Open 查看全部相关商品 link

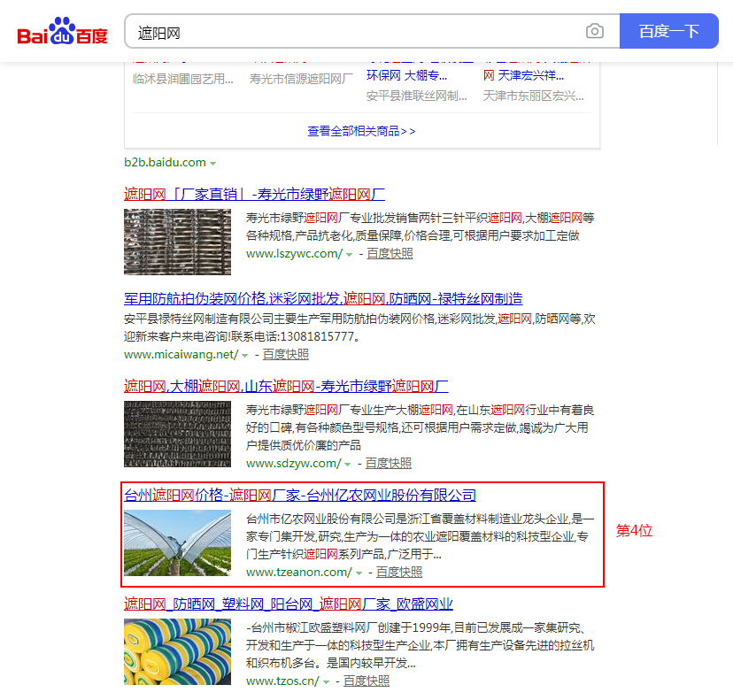361,131
